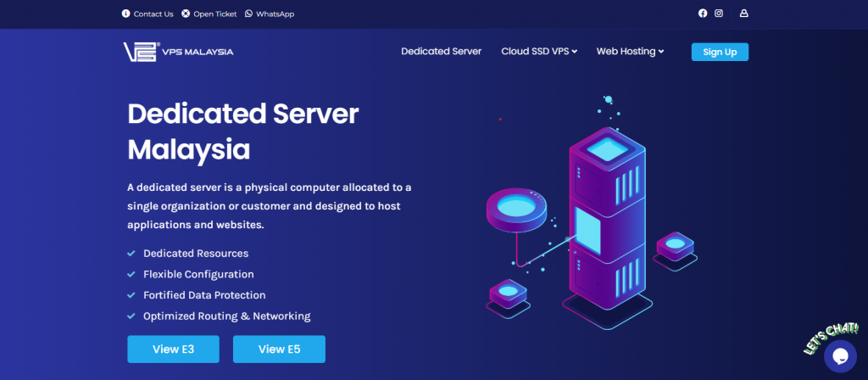
Task: Open the WhatsApp link text
Action: (275, 14)
